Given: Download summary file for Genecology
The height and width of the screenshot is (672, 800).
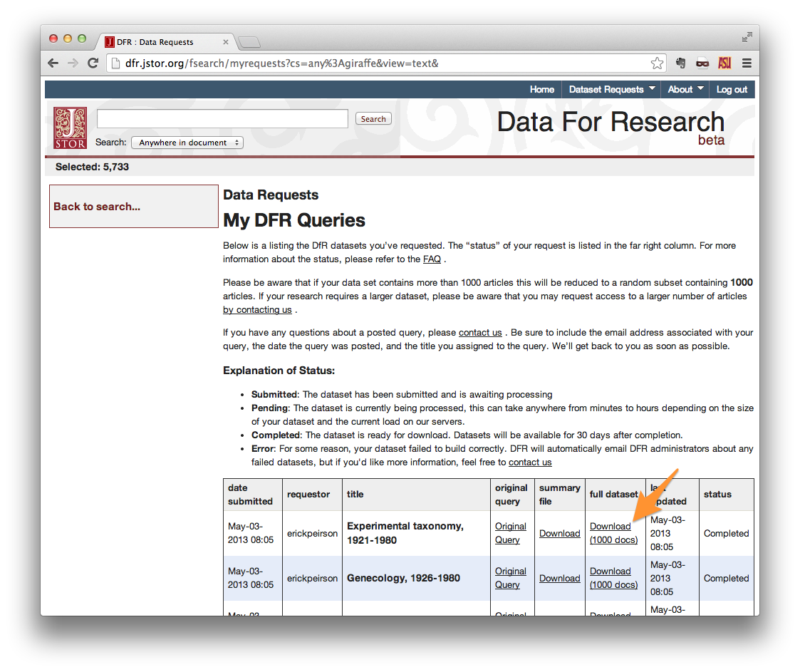Looking at the screenshot, I should coord(560,578).
